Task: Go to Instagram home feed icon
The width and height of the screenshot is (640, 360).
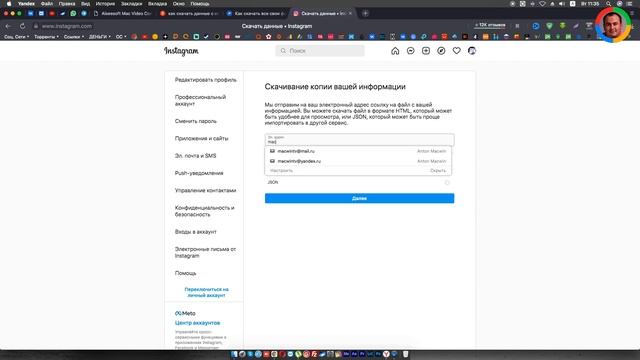Action: pyautogui.click(x=395, y=51)
